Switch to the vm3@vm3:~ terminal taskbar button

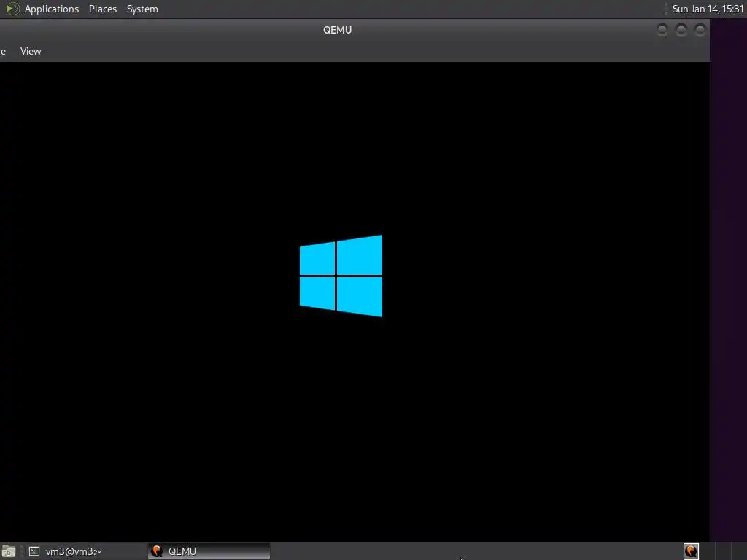coord(85,551)
